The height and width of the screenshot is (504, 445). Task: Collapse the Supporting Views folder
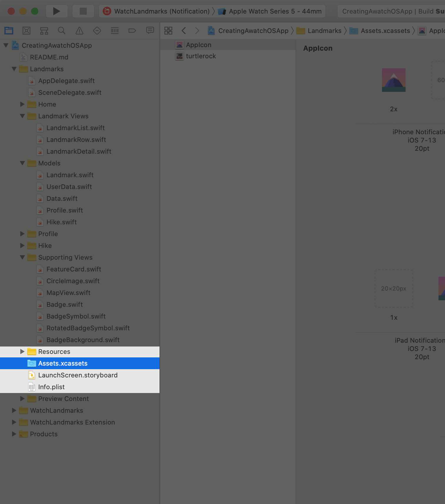(22, 257)
